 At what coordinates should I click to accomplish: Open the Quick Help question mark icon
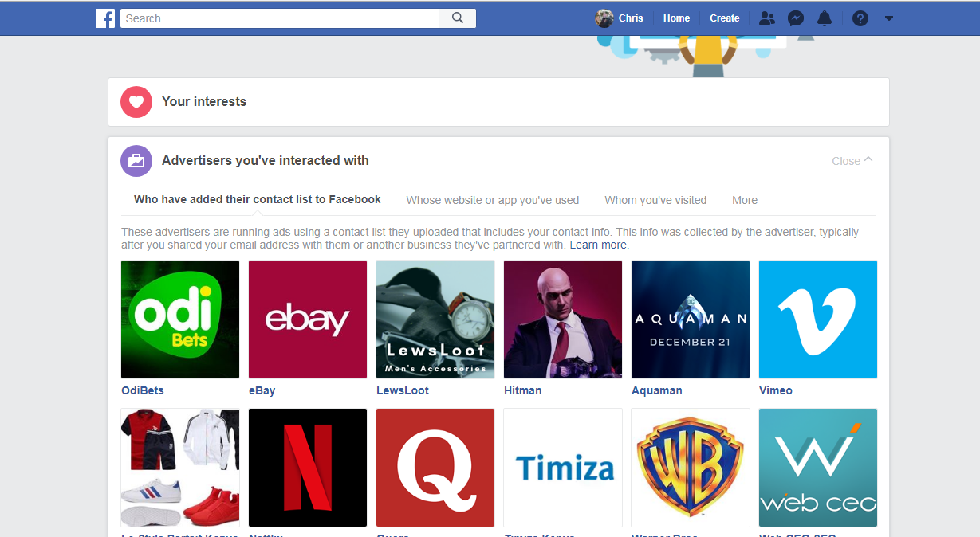click(860, 18)
